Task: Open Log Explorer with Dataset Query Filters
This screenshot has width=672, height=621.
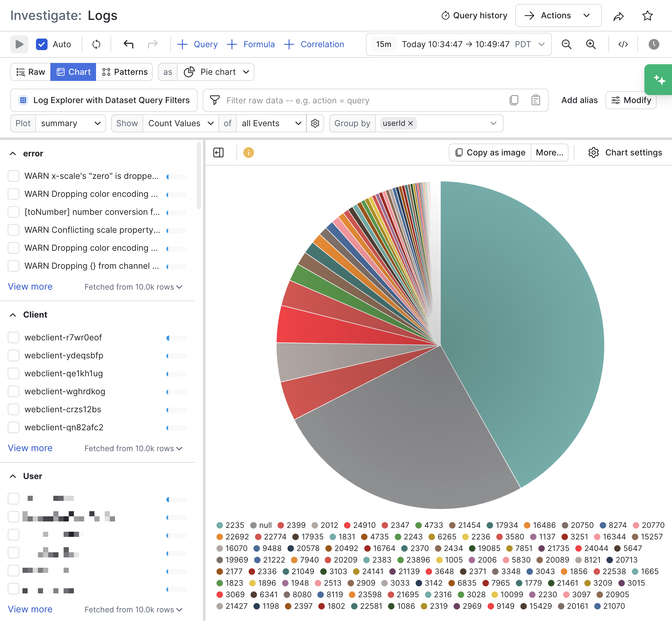Action: tap(104, 100)
